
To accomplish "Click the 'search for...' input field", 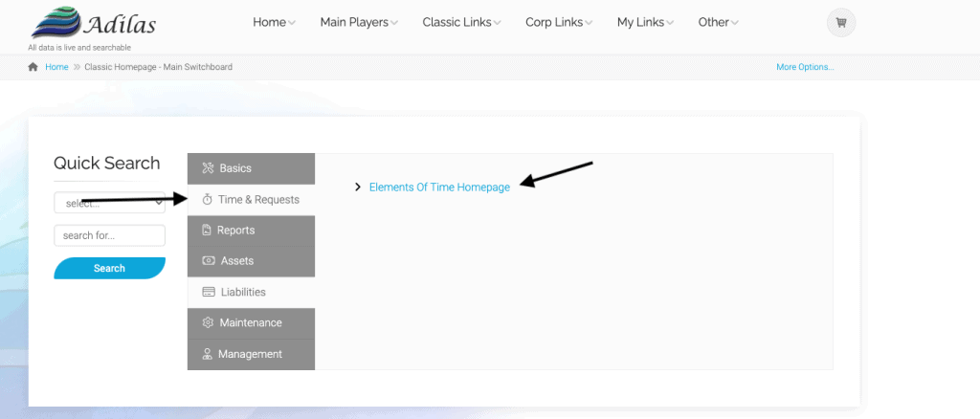I will [109, 236].
